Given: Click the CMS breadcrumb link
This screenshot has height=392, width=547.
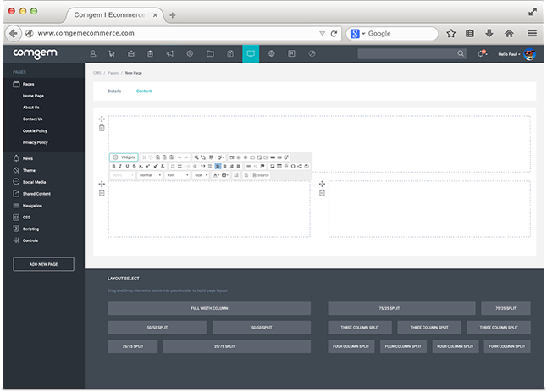Looking at the screenshot, I should click(97, 73).
